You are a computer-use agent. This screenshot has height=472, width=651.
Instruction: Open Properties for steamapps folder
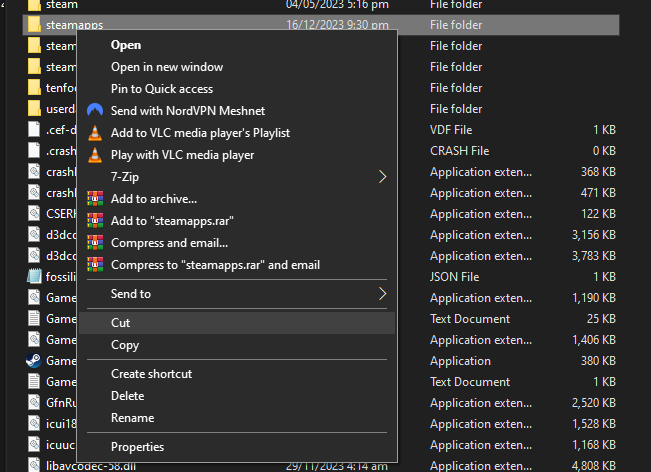137,447
